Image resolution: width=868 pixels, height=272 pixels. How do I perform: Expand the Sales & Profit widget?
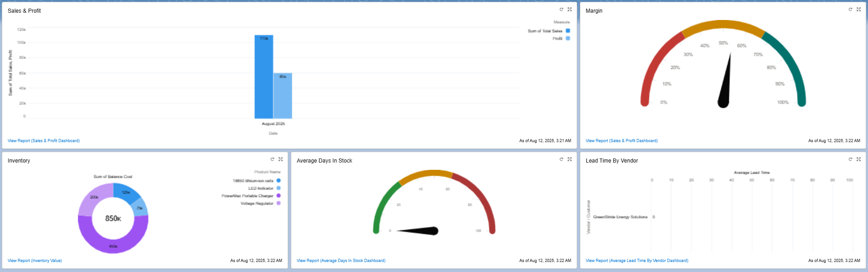pyautogui.click(x=569, y=9)
